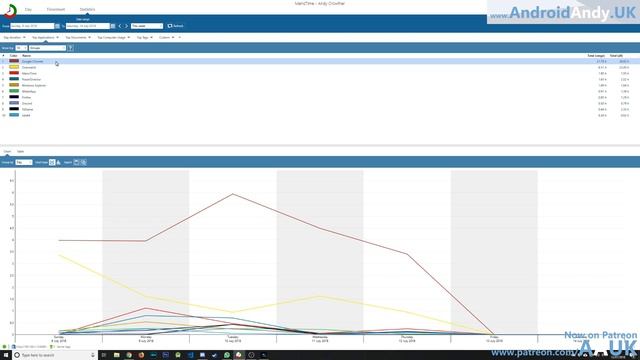Select Firefox row in list
Image resolution: width=640 pixels, height=360 pixels.
[x=320, y=97]
